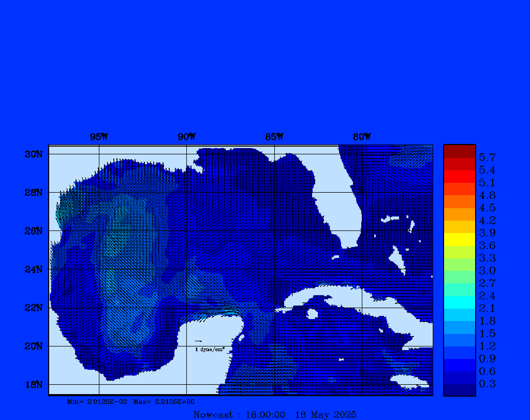Click the 3.0 color scale label
The width and height of the screenshot is (530, 420).
click(487, 271)
